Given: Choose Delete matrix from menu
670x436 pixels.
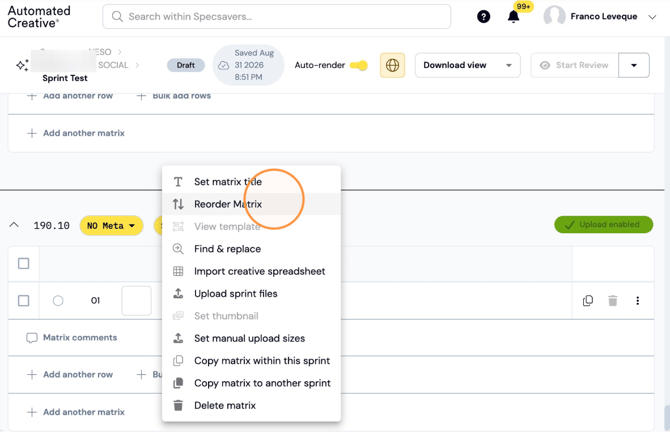Looking at the screenshot, I should pos(251,405).
